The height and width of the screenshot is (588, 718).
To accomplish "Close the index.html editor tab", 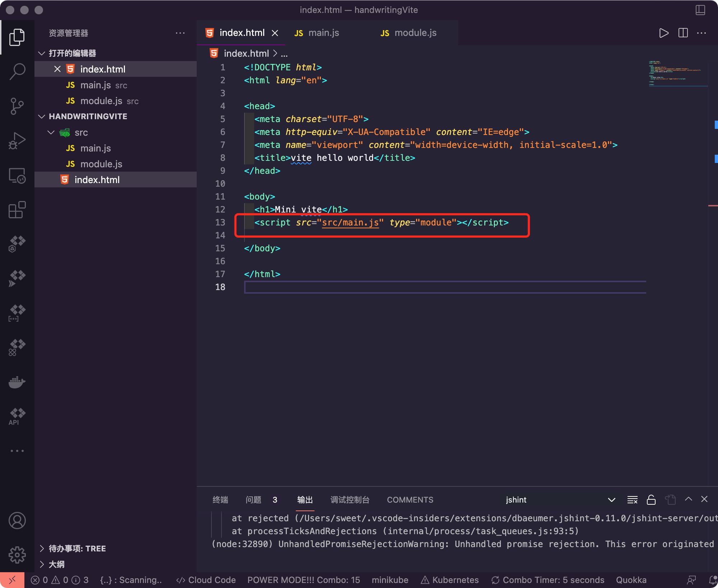I will coord(275,33).
